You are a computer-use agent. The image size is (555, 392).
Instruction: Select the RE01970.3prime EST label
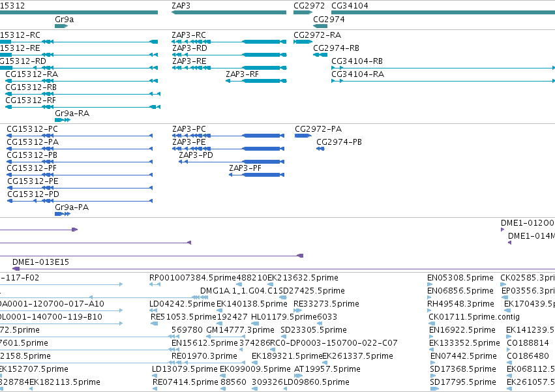tap(204, 357)
